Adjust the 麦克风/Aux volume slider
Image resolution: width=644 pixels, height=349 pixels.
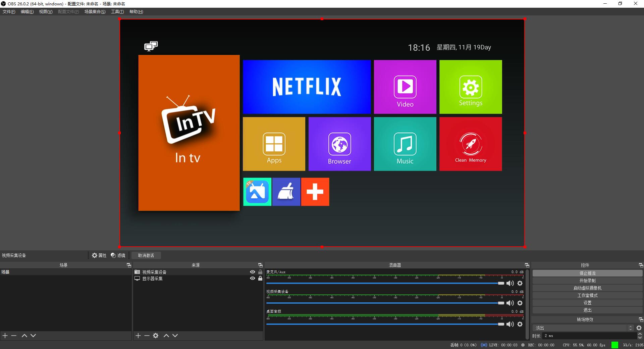tap(385, 283)
